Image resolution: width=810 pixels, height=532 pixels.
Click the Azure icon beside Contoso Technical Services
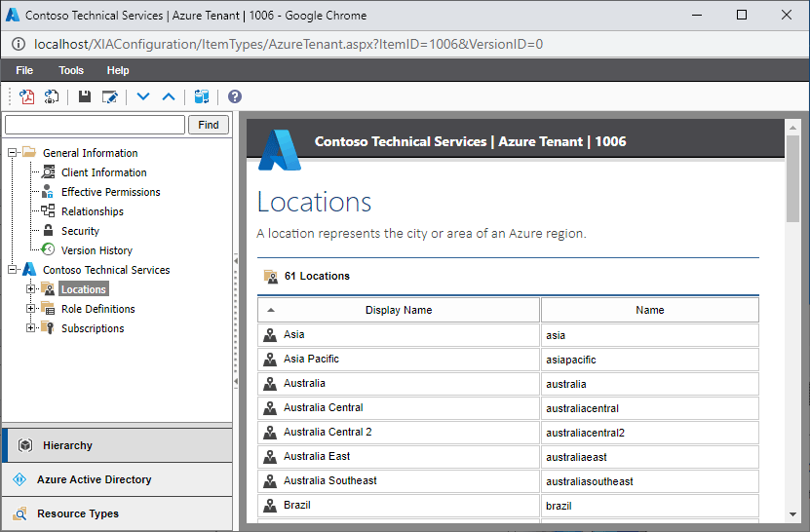click(x=29, y=269)
